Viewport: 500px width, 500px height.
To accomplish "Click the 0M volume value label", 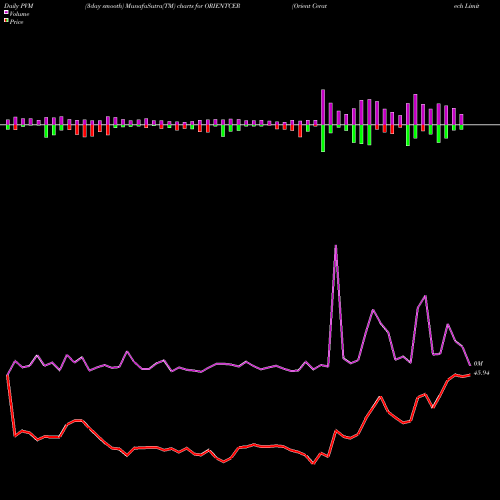I will tap(478, 364).
